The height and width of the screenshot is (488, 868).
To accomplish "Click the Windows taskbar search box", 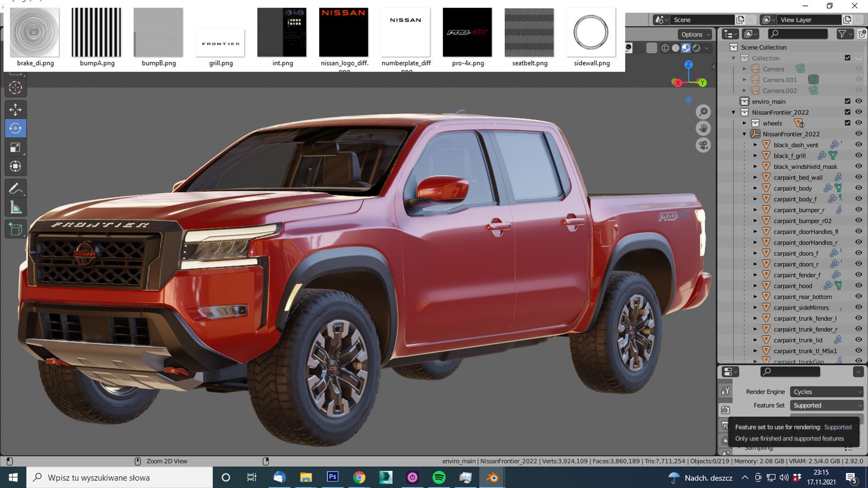I will pyautogui.click(x=120, y=478).
